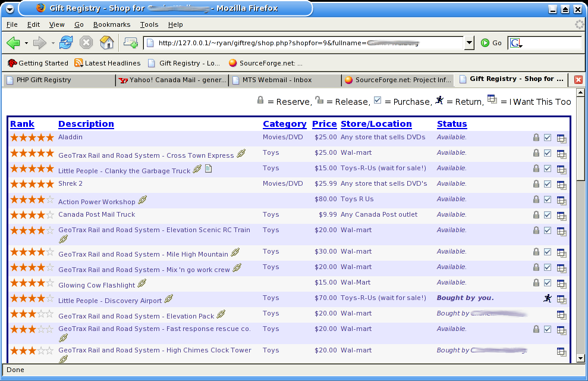Open the File menu
Viewport: 588px width, 381px height.
coord(12,24)
